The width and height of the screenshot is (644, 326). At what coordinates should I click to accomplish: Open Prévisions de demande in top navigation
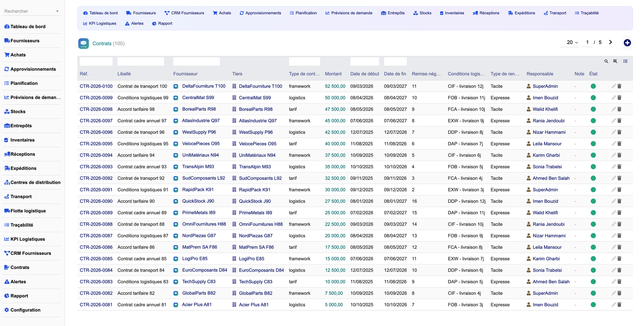(349, 13)
